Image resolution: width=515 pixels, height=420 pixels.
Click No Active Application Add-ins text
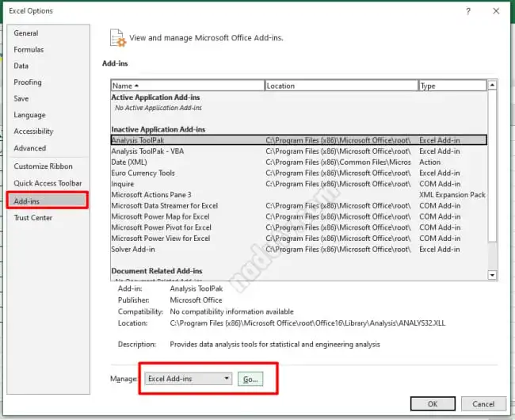158,108
